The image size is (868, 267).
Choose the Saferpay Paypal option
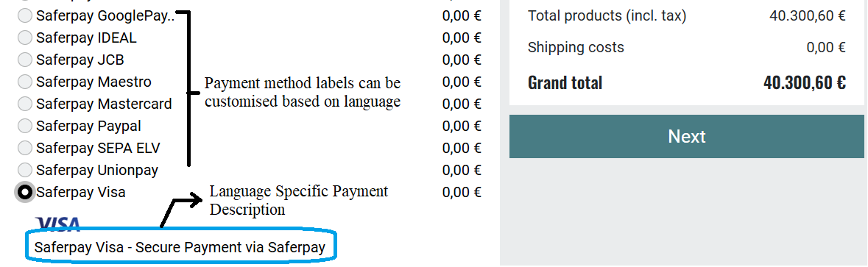[25, 126]
